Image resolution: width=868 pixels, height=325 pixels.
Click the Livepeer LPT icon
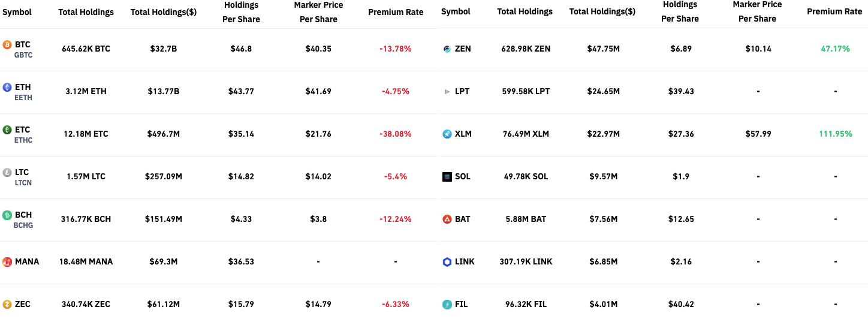447,92
